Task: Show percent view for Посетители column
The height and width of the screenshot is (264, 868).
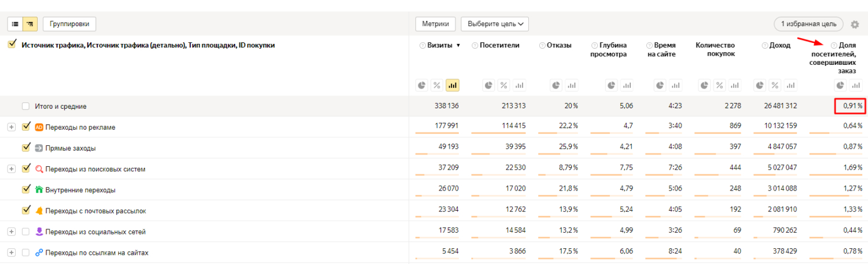Action: pyautogui.click(x=504, y=85)
